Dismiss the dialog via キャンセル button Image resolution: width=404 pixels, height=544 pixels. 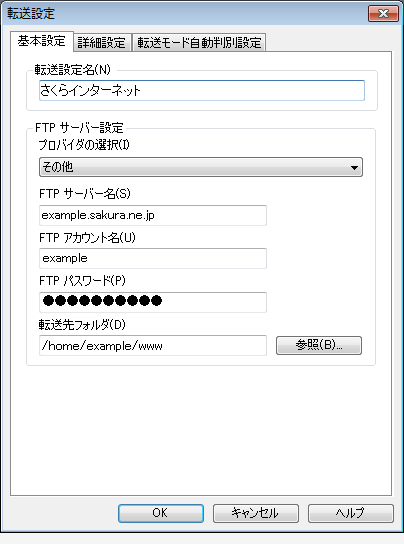[256, 513]
